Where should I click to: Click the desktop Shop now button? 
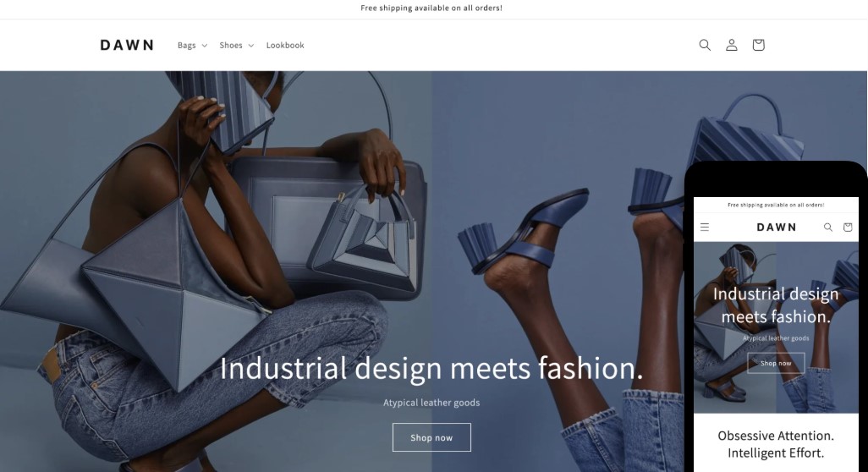click(431, 437)
